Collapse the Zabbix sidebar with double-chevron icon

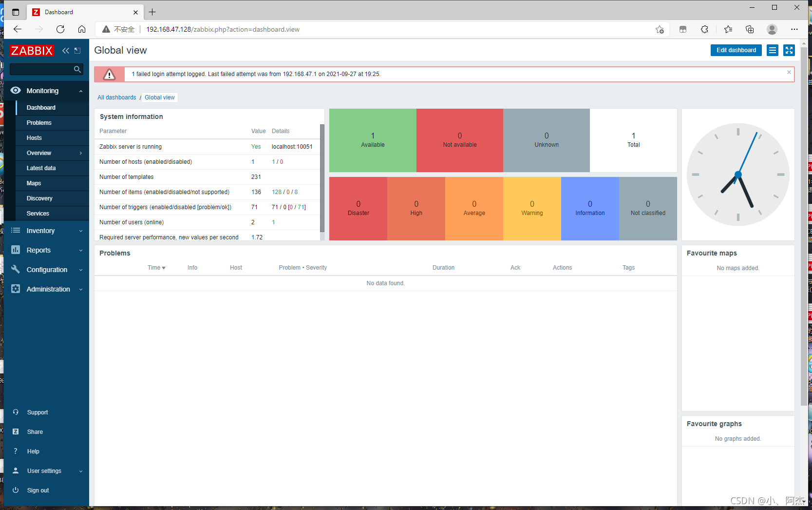point(66,51)
